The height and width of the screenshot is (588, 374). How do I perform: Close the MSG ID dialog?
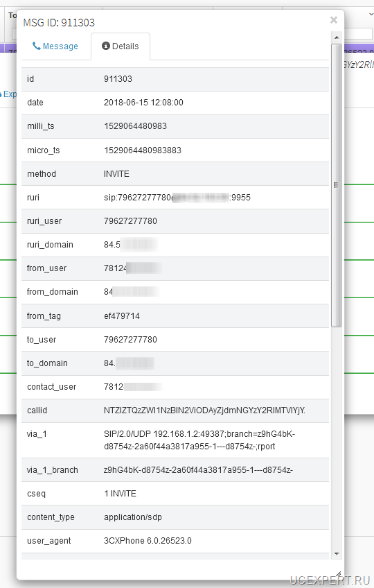pos(334,20)
